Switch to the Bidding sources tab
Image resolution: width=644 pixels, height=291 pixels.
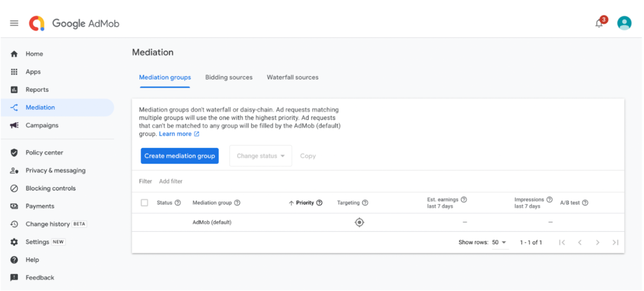pos(229,77)
